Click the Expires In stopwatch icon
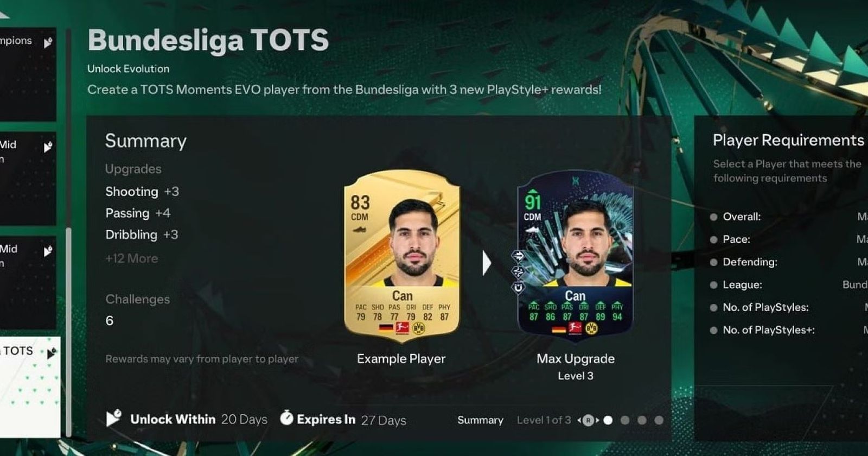The width and height of the screenshot is (868, 456). [x=286, y=418]
